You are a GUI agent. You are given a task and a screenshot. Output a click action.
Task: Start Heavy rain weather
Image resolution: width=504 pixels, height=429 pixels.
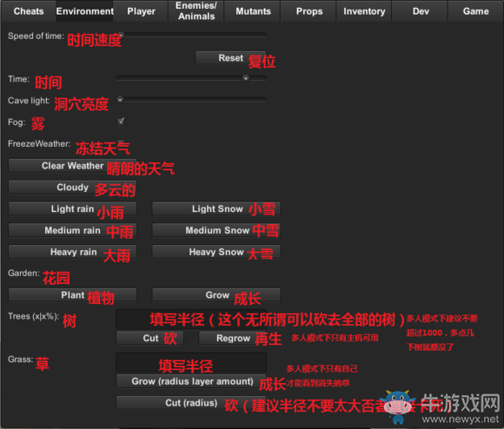(x=72, y=252)
